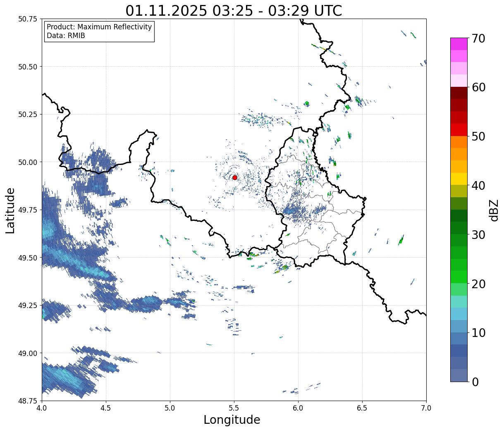Click the 49.75 latitude tick label
The width and height of the screenshot is (504, 430).
(28, 210)
